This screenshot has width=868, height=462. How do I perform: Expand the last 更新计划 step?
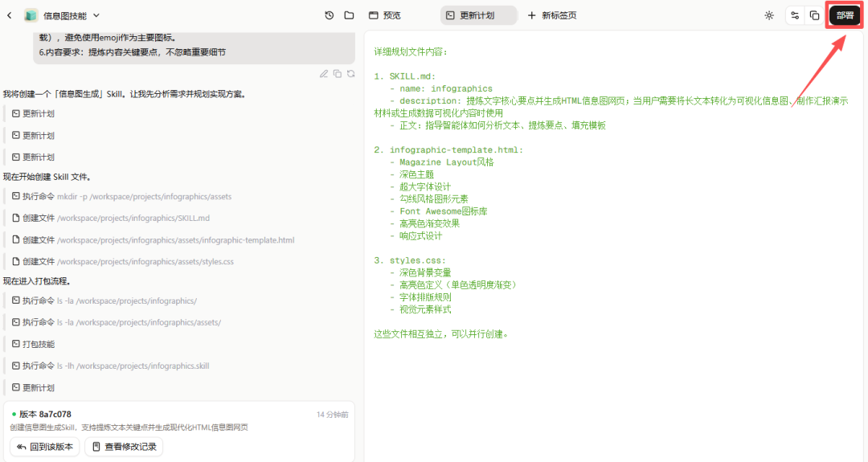coord(33,388)
